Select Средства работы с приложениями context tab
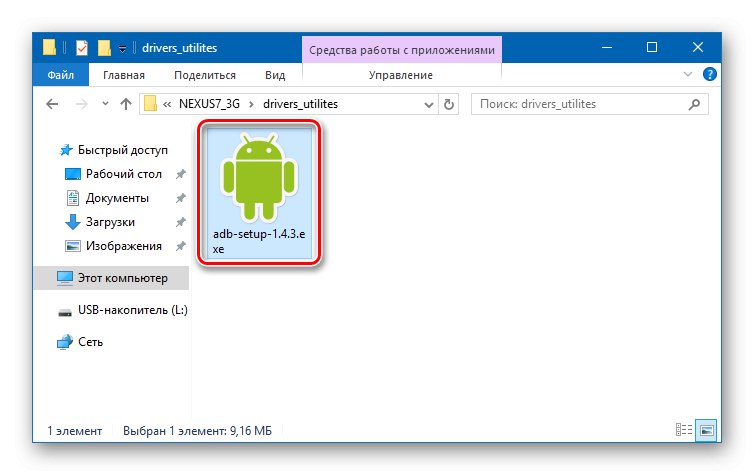The image size is (754, 475). [402, 50]
